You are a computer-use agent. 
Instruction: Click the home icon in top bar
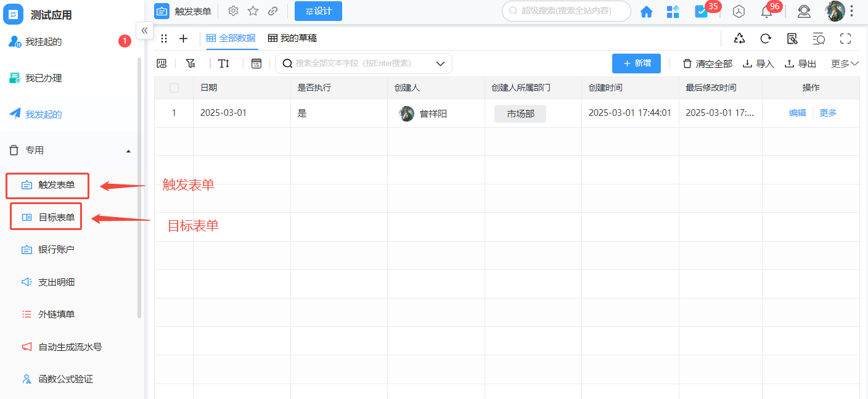646,12
